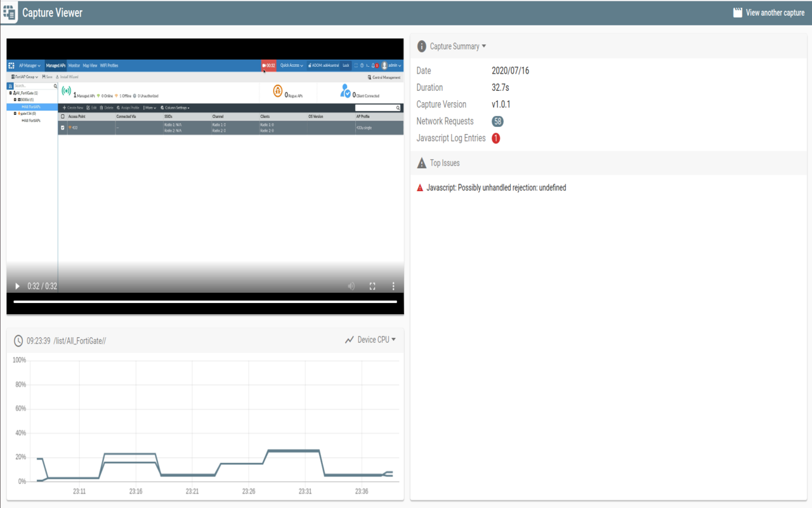This screenshot has width=812, height=508.
Task: Click the info icon beside Capture Summary
Action: point(422,46)
